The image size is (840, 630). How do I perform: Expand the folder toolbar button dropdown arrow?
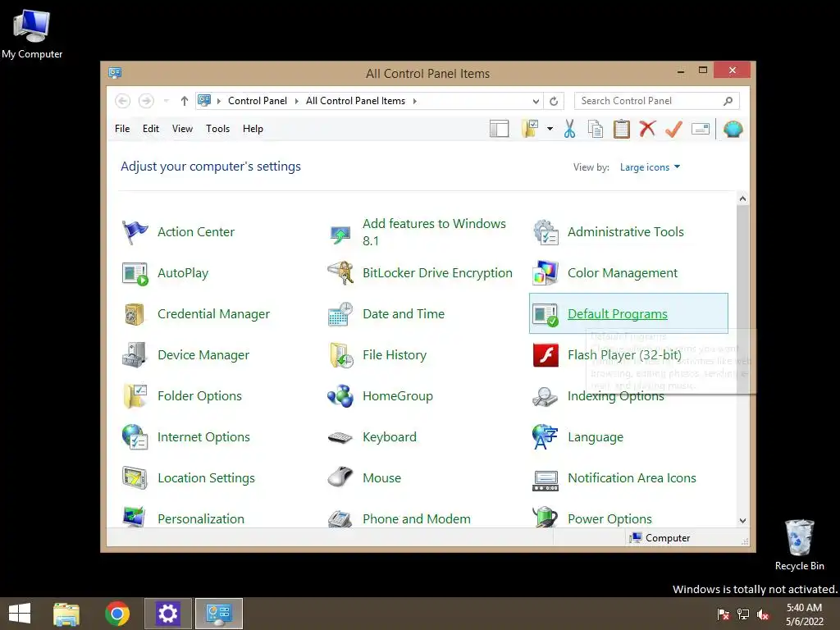pyautogui.click(x=550, y=129)
